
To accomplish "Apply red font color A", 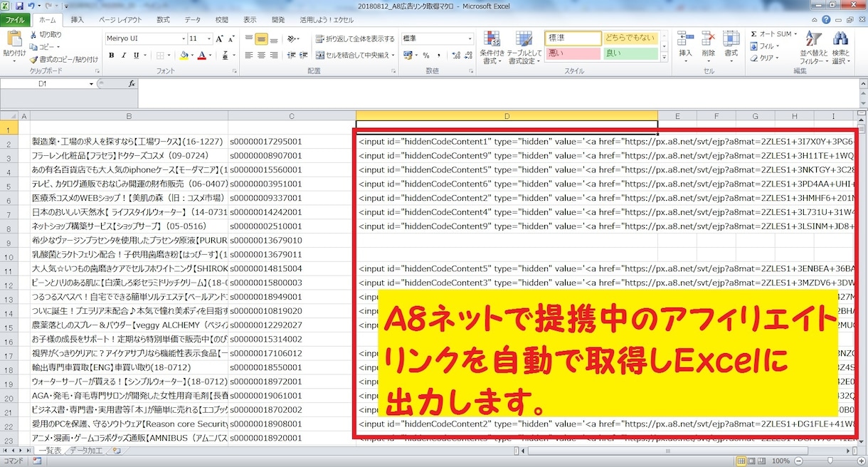I will point(202,56).
